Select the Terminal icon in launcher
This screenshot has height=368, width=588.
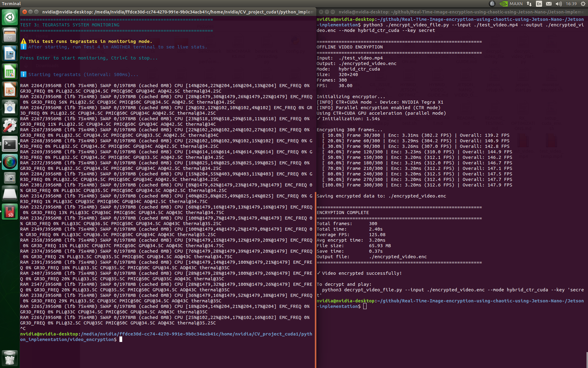[10, 144]
